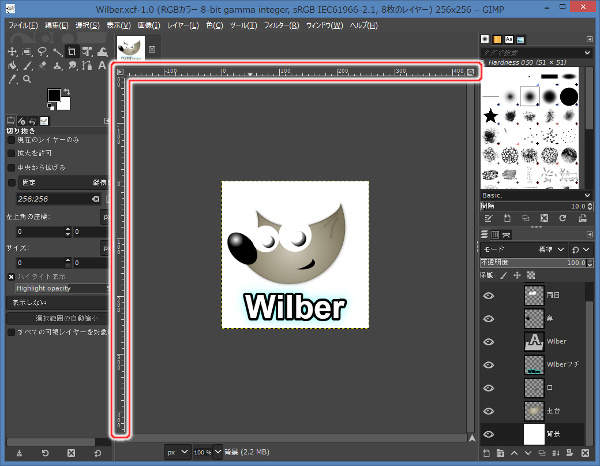This screenshot has width=600, height=466.
Task: Toggle the Highlight checkbox in tool options
Action: click(11, 276)
